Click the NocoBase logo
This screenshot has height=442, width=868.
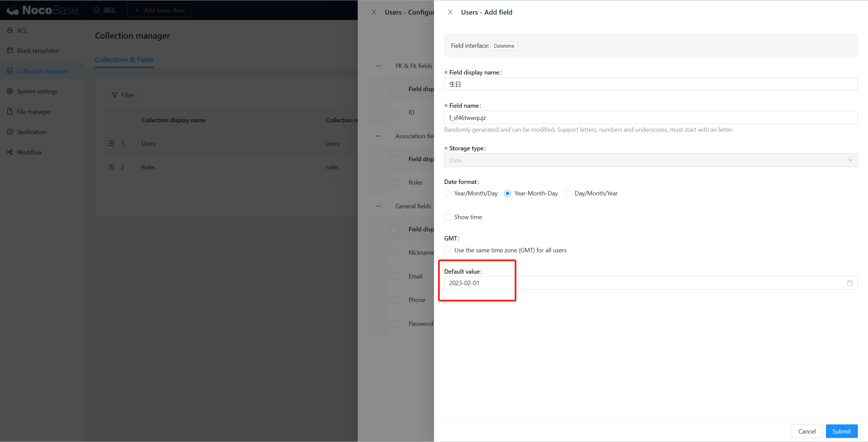(42, 10)
